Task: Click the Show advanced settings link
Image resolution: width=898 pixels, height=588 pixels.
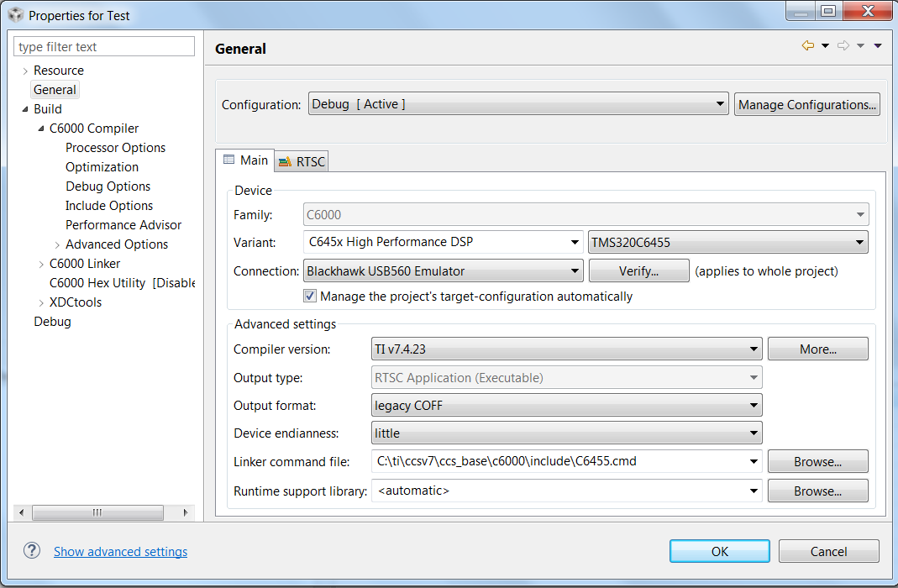Action: tap(120, 552)
